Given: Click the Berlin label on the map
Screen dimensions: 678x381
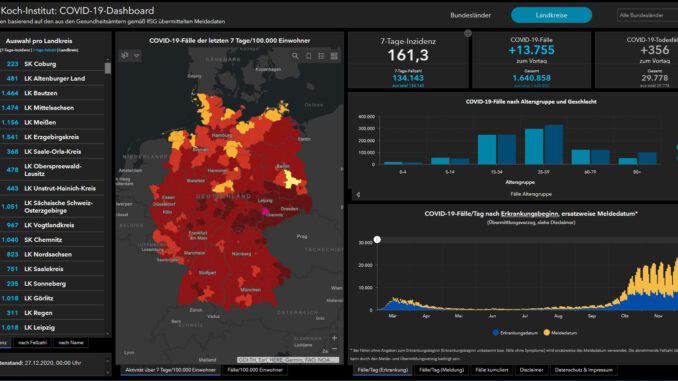Looking at the screenshot, I should tap(283, 166).
